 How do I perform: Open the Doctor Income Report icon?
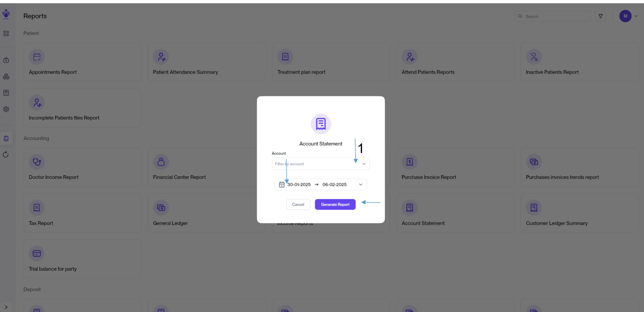coord(37,162)
